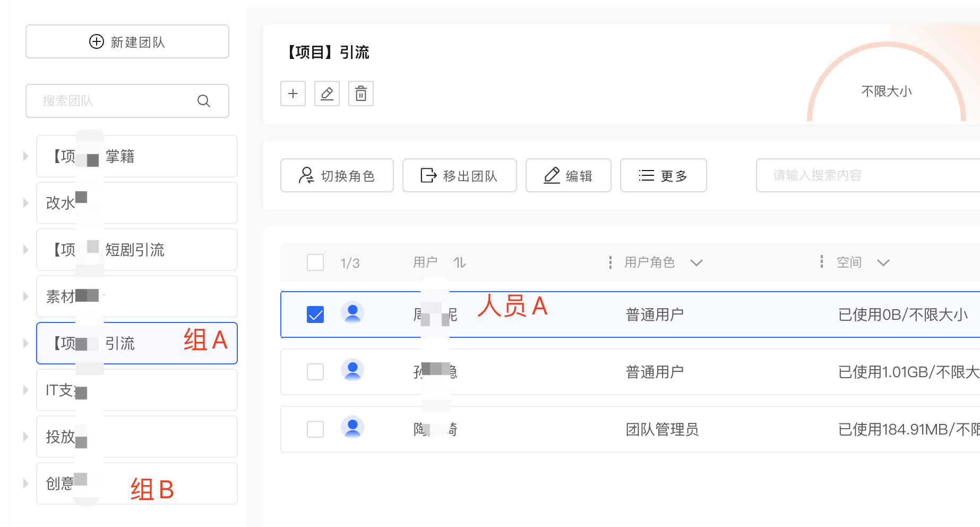Viewport: 980px width, 527px height.
Task: Focus the 搜索团队 search field
Action: pyautogui.click(x=117, y=101)
